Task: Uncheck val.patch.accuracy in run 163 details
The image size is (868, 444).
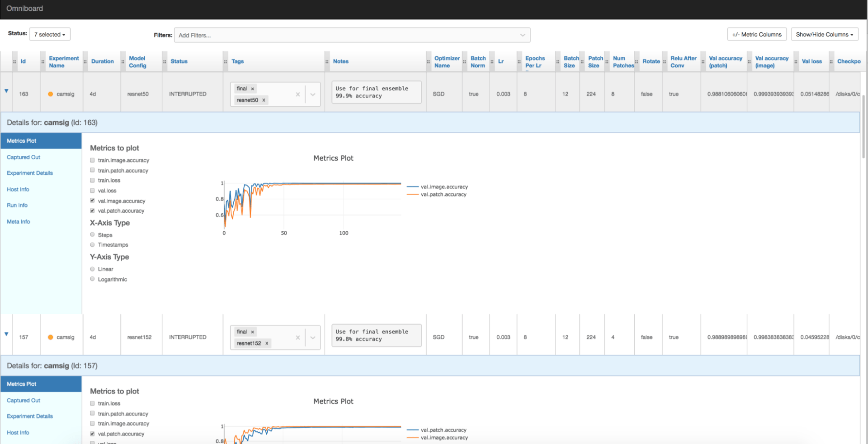Action: [92, 210]
